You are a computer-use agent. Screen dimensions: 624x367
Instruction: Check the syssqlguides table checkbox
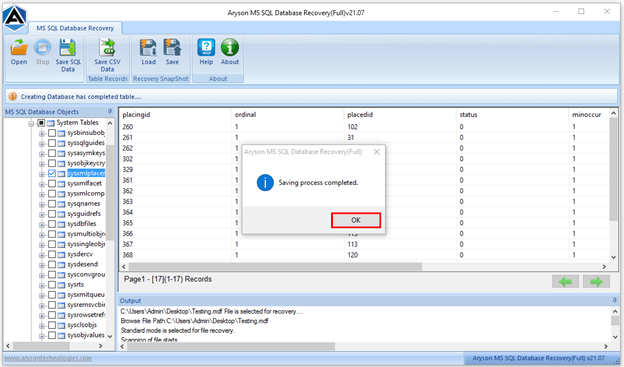(x=52, y=143)
